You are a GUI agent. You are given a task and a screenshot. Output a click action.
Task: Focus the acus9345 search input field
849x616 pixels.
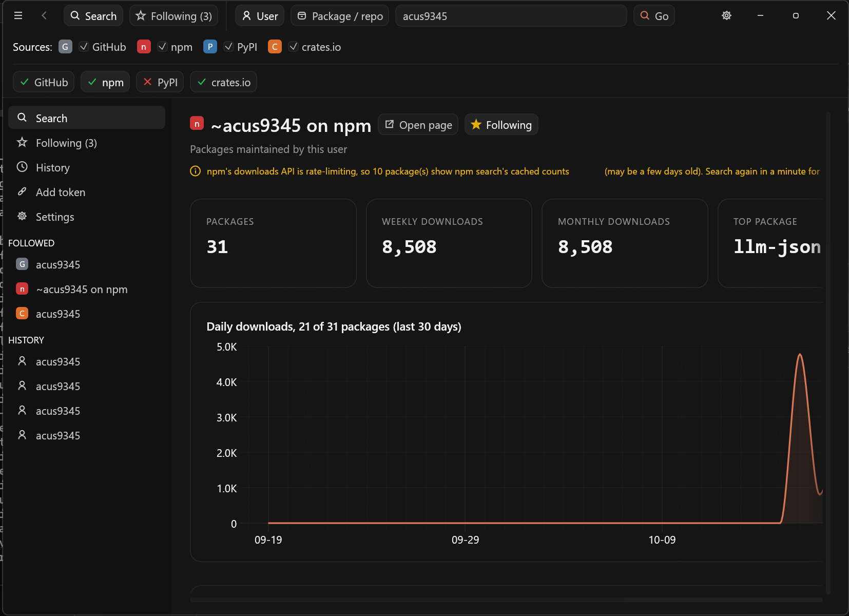(x=511, y=16)
